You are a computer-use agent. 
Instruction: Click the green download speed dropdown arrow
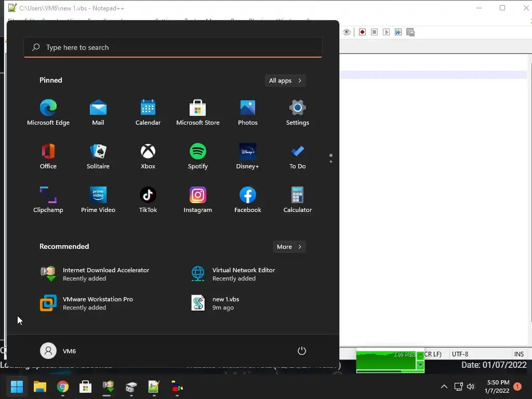tap(420, 365)
